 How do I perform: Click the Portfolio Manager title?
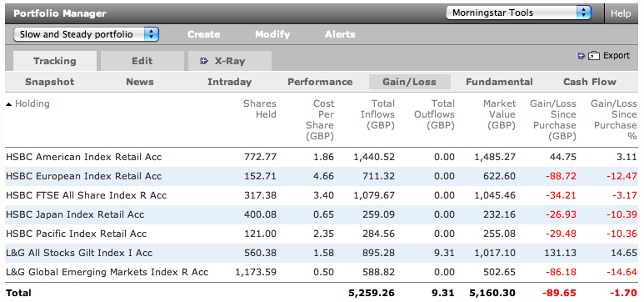point(60,13)
